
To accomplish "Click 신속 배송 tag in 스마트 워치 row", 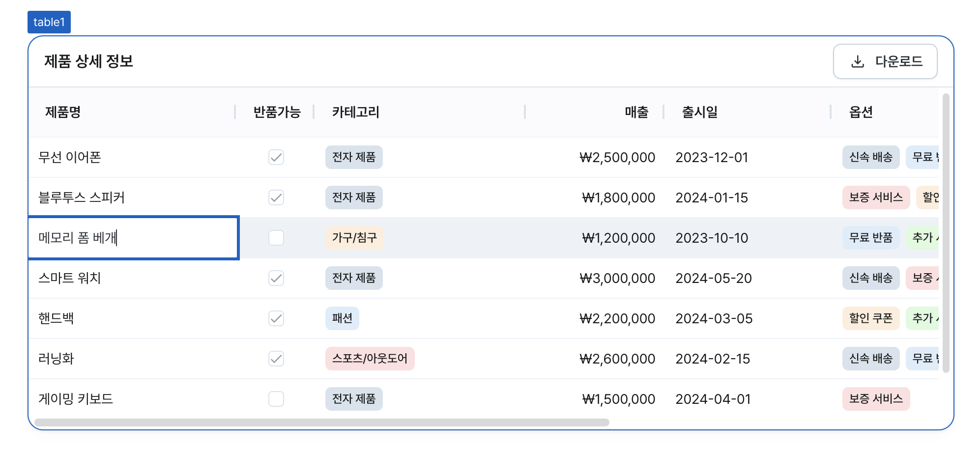I will pyautogui.click(x=871, y=278).
